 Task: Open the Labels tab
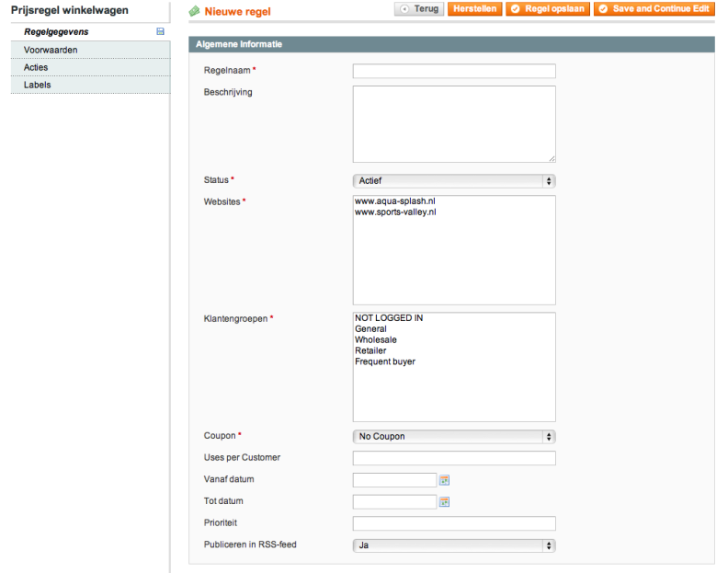(x=38, y=85)
